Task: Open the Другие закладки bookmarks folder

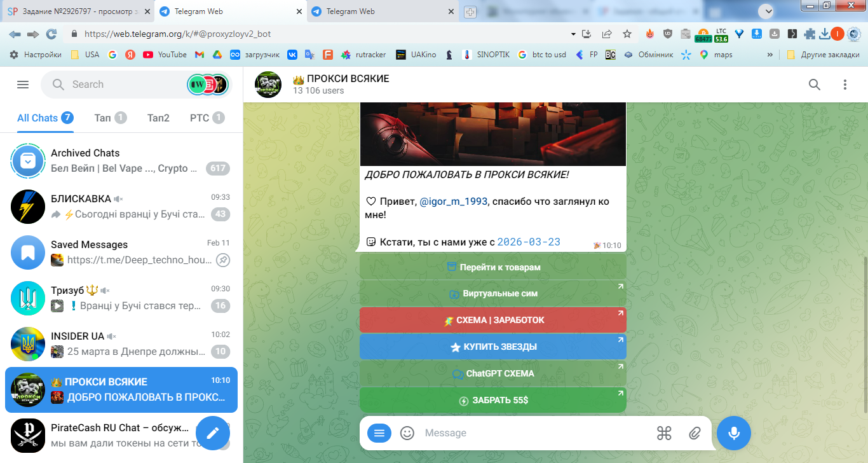Action: (x=824, y=55)
